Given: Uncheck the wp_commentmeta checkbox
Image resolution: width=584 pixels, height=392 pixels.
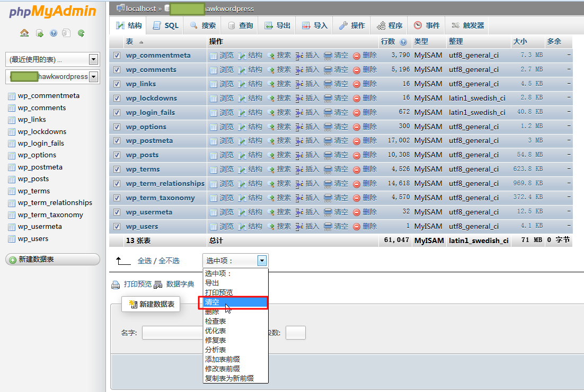Looking at the screenshot, I should coord(117,56).
